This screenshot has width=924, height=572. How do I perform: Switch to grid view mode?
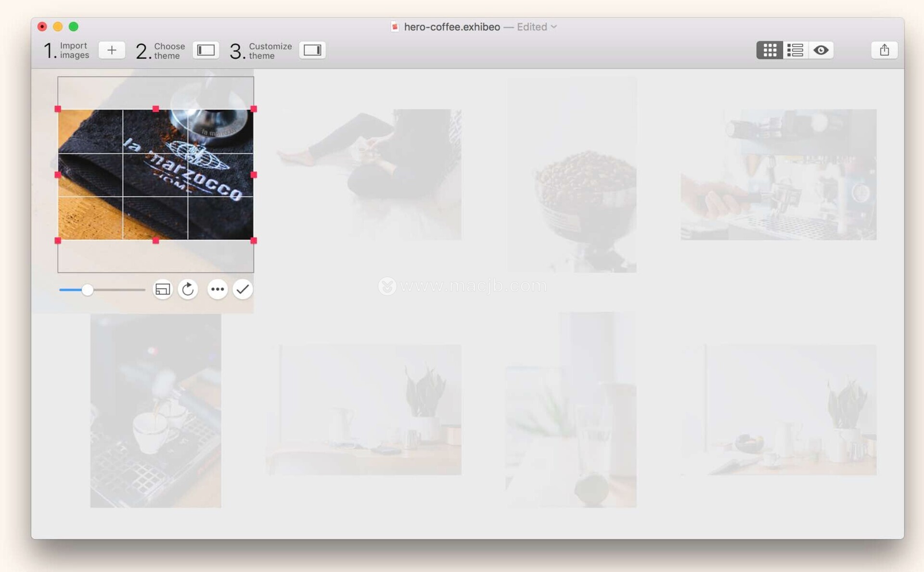click(770, 50)
